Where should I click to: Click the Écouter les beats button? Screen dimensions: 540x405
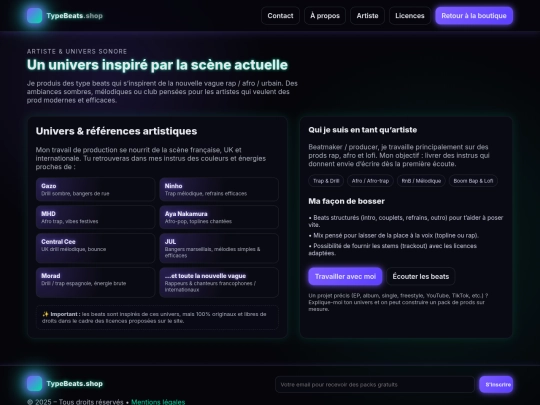click(x=420, y=277)
